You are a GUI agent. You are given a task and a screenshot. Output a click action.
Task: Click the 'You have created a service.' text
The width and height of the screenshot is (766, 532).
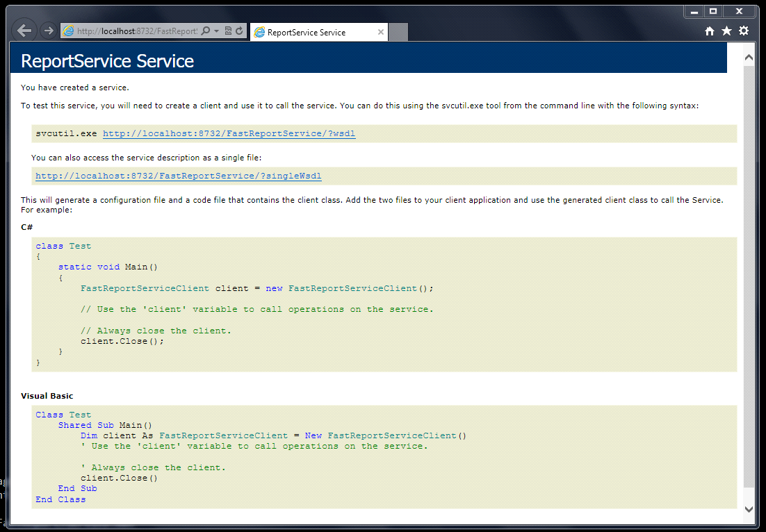75,88
